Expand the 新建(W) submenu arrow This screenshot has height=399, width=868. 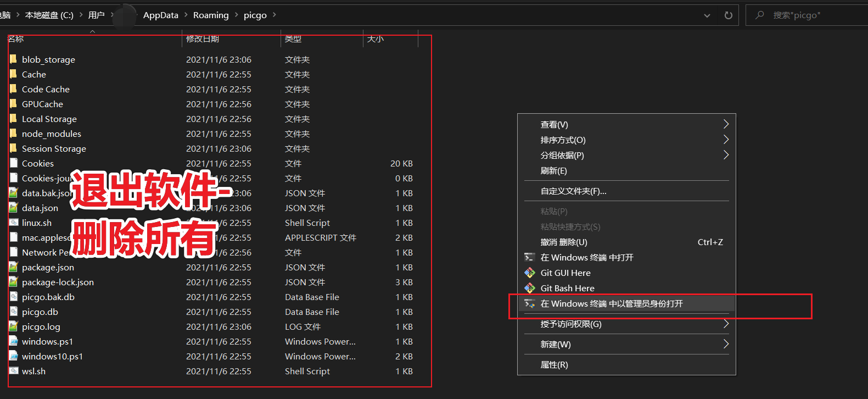click(726, 344)
